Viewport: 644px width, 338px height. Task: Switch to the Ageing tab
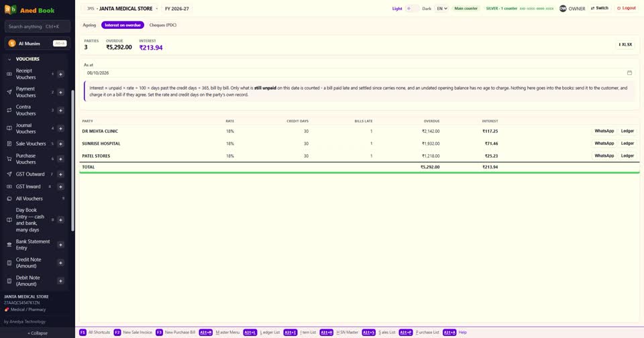[x=89, y=25]
